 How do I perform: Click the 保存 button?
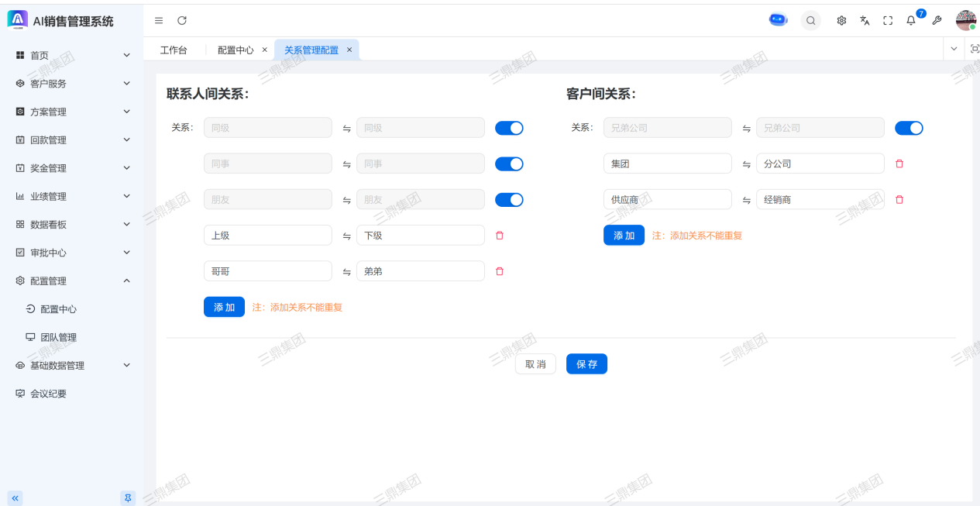click(586, 364)
